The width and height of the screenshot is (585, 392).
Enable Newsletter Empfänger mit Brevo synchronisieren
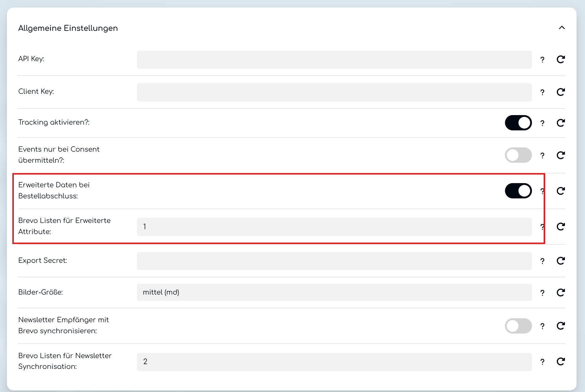pos(518,326)
